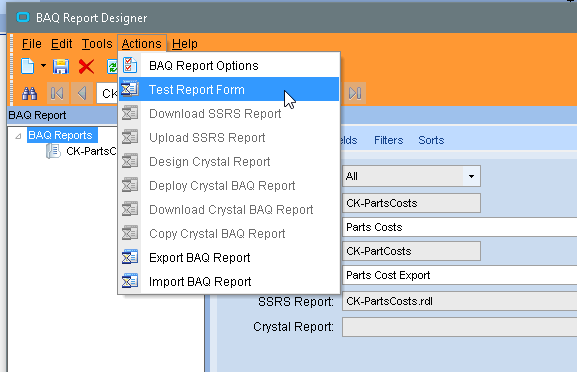Open the All combo box dropdown

tap(471, 176)
